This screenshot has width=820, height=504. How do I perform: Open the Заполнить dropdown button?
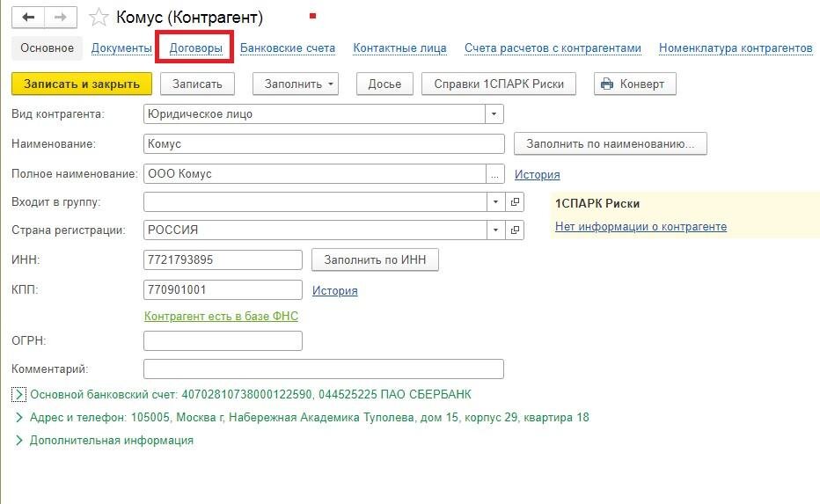pyautogui.click(x=296, y=84)
